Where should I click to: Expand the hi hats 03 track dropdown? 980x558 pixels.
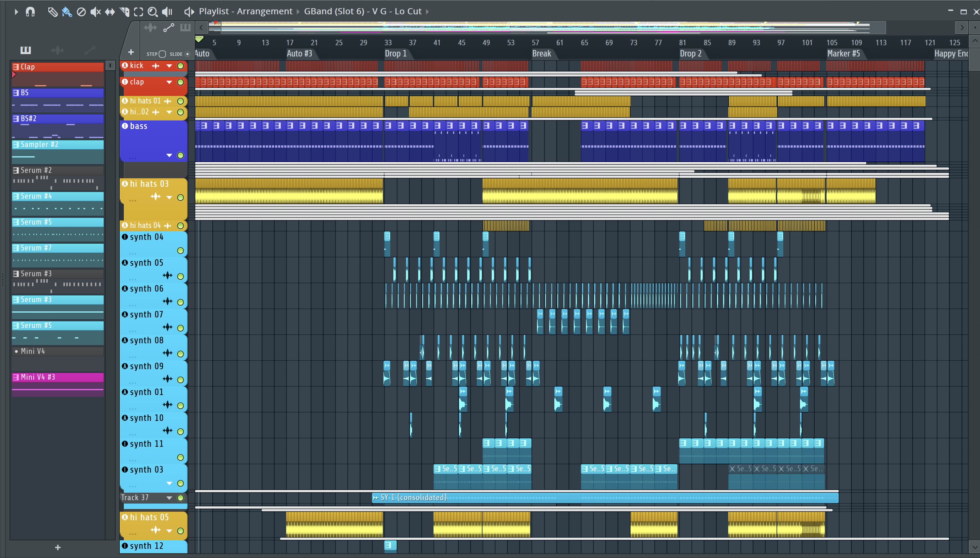click(x=169, y=197)
